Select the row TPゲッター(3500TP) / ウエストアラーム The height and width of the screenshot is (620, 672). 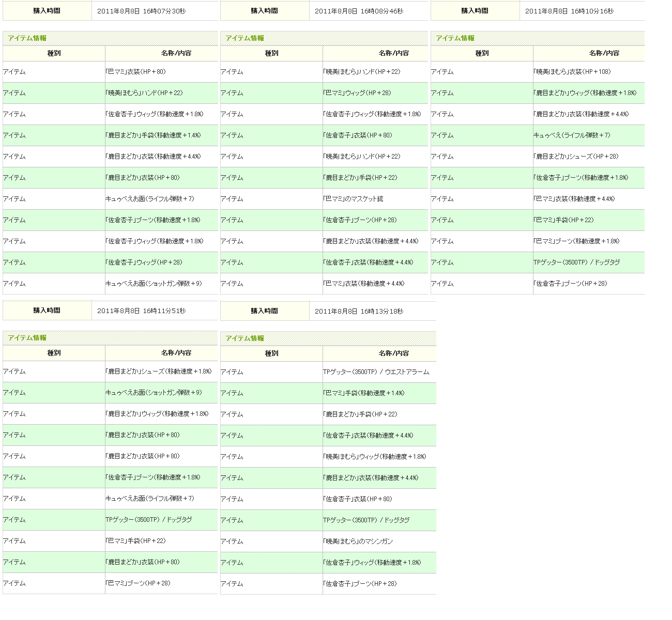[328, 372]
